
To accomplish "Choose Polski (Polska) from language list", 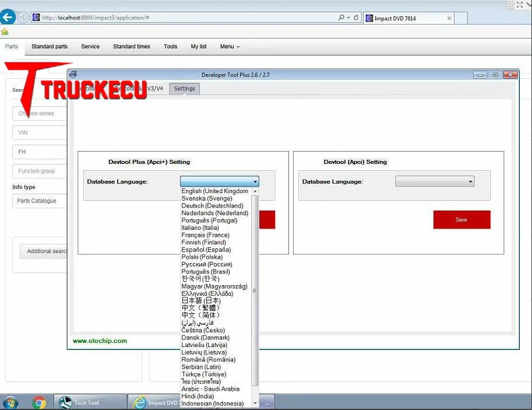I will click(216, 257).
